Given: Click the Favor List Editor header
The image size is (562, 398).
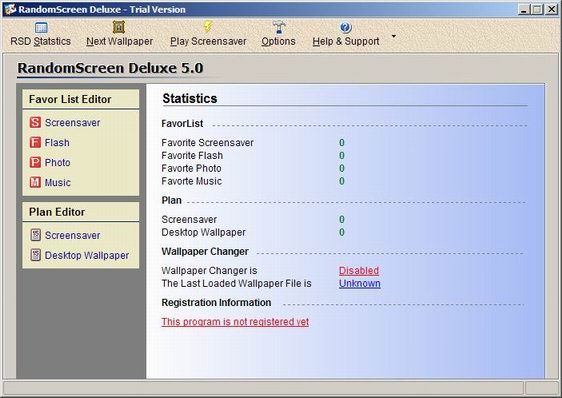Looking at the screenshot, I should pos(81,99).
